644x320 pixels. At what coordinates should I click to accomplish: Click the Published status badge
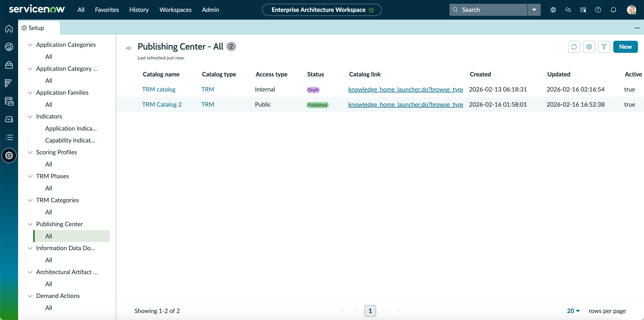317,105
